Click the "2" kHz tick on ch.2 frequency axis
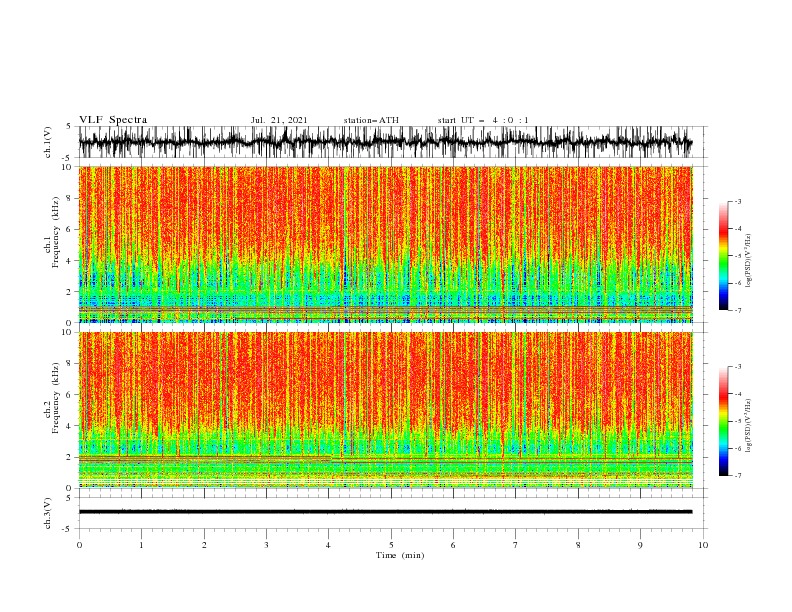This screenshot has width=792, height=612. tap(70, 457)
